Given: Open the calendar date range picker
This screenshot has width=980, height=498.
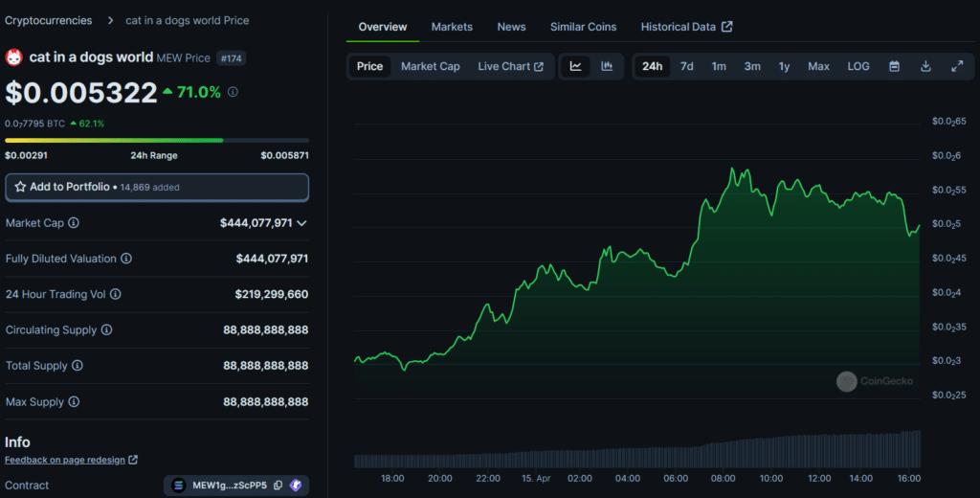Looking at the screenshot, I should coord(894,66).
